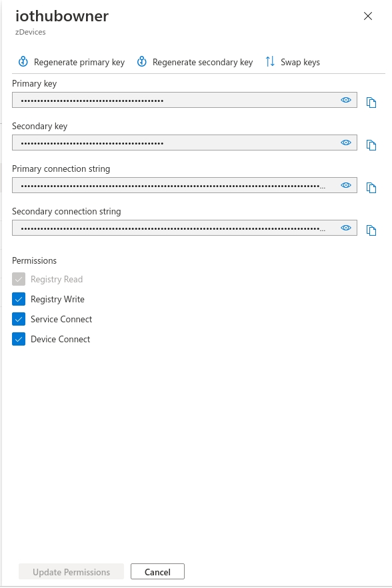The image size is (392, 588).
Task: Copy the secondary key to clipboard
Action: click(371, 145)
